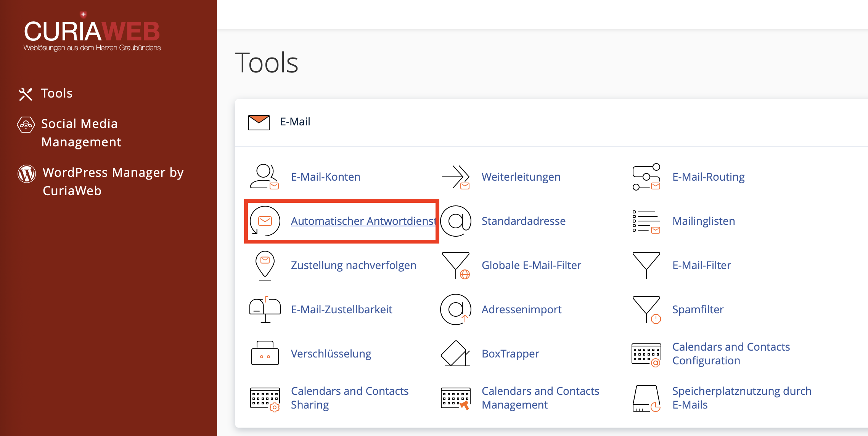Screen dimensions: 868x436
Task: Click Calendars and Contacts Configuration icon
Action: click(646, 354)
